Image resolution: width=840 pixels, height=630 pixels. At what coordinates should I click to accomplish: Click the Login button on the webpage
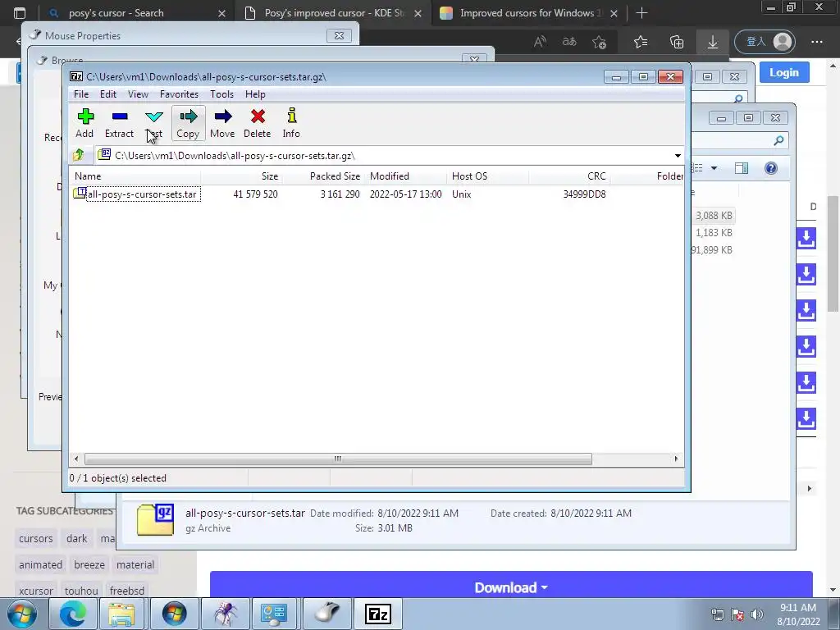(x=783, y=72)
